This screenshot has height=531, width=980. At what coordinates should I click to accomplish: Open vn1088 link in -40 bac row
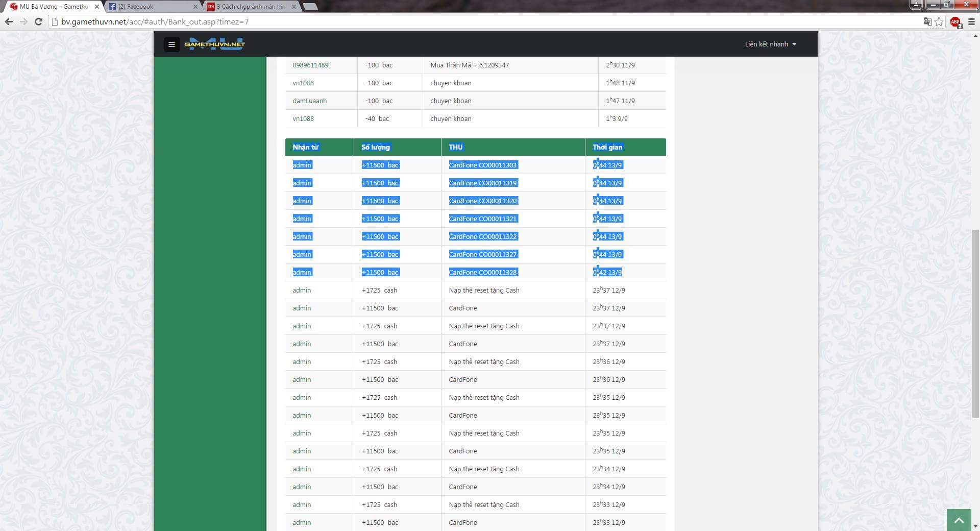point(303,118)
